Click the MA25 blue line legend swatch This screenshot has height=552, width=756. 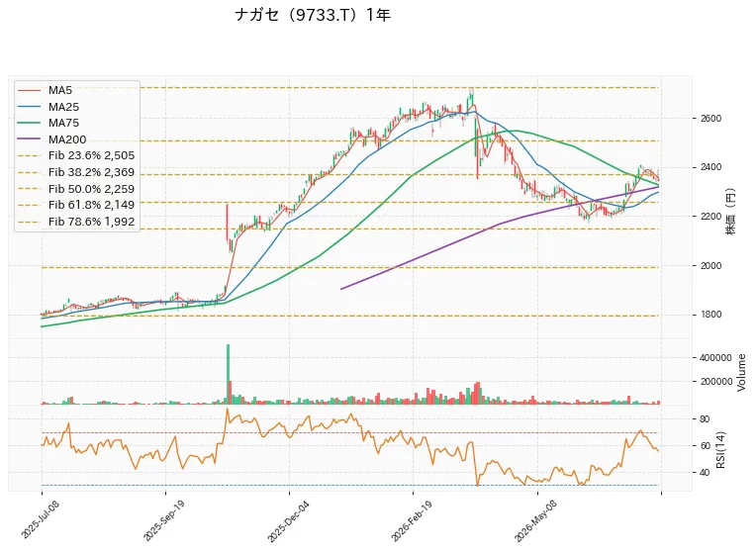tap(30, 107)
